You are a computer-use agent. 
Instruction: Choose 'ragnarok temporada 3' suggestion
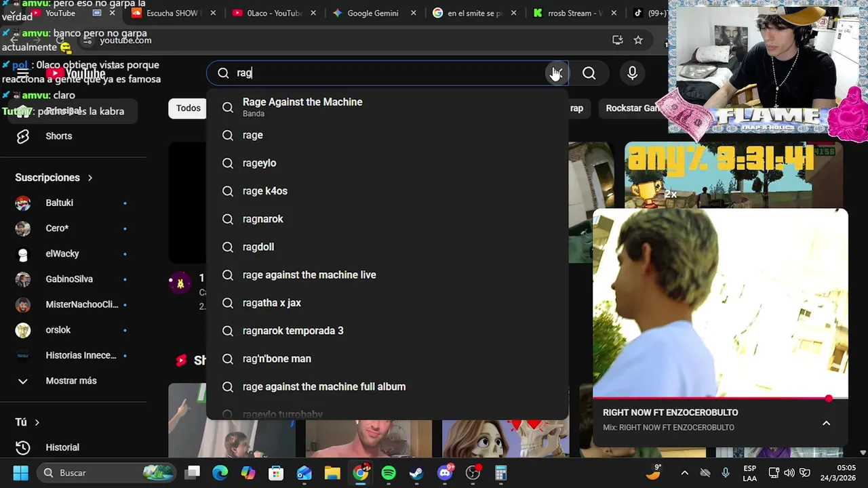coord(387,331)
